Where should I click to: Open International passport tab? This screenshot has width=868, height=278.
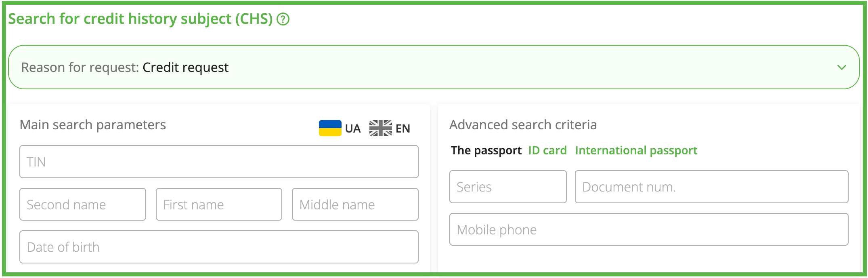pos(636,150)
